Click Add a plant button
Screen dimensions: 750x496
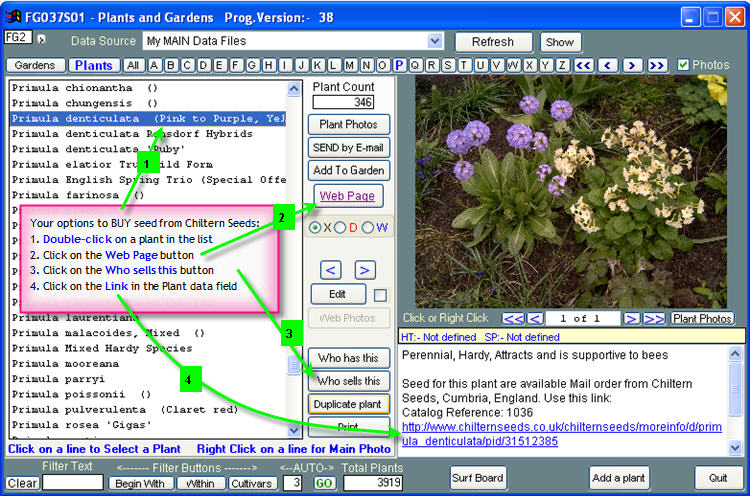pos(618,478)
